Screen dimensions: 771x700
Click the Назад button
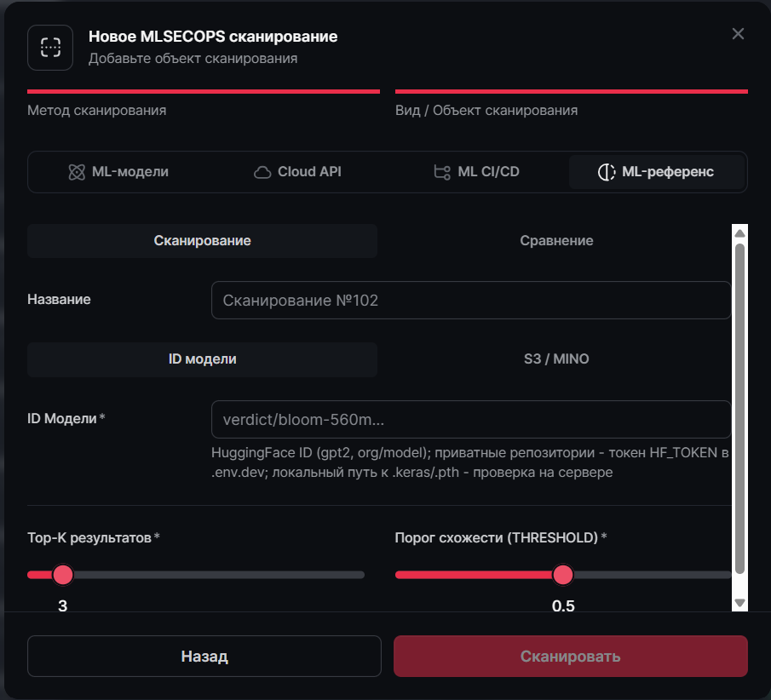pos(204,657)
